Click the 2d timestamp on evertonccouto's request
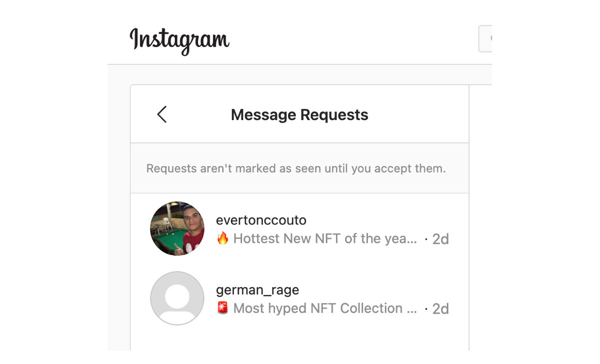 click(440, 239)
